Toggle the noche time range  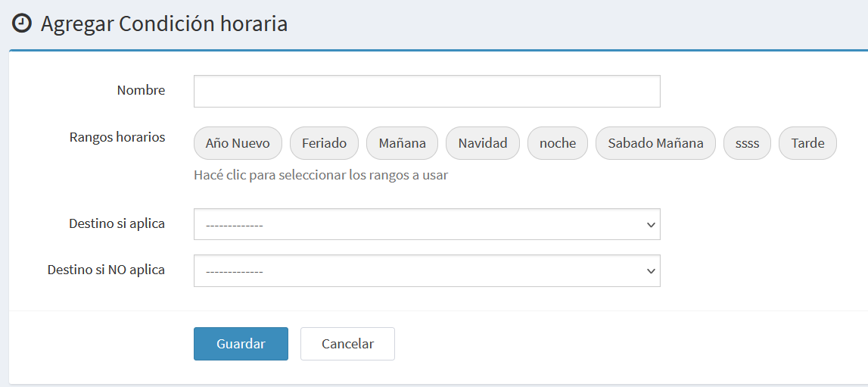558,143
